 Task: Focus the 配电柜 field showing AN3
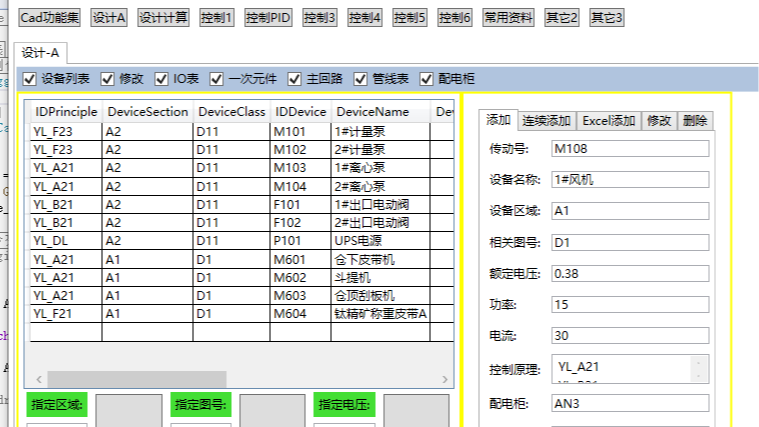point(630,403)
